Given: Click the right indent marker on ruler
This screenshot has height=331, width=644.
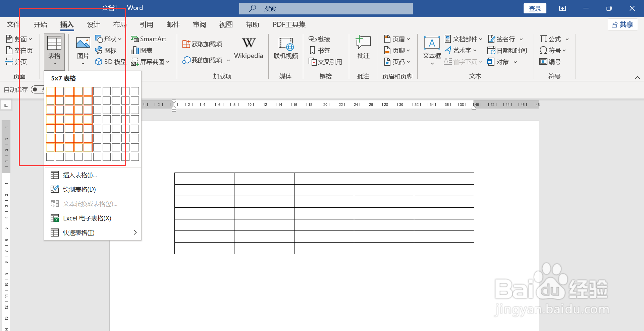Looking at the screenshot, I should (x=474, y=107).
